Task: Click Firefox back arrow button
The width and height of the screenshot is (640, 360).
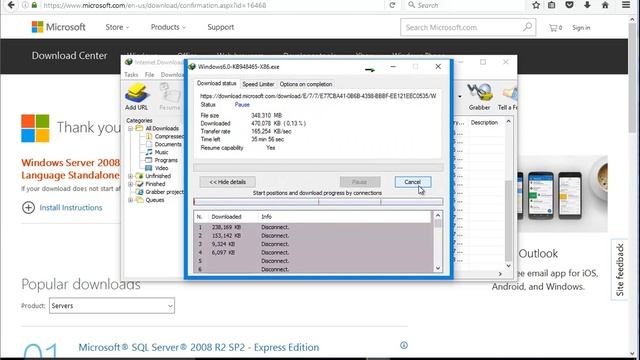Action: 11,5
